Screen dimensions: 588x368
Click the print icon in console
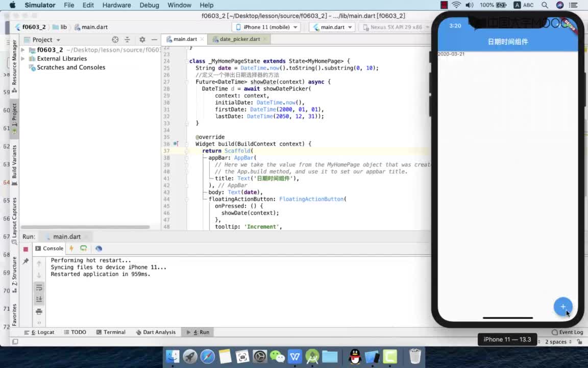pos(39,312)
